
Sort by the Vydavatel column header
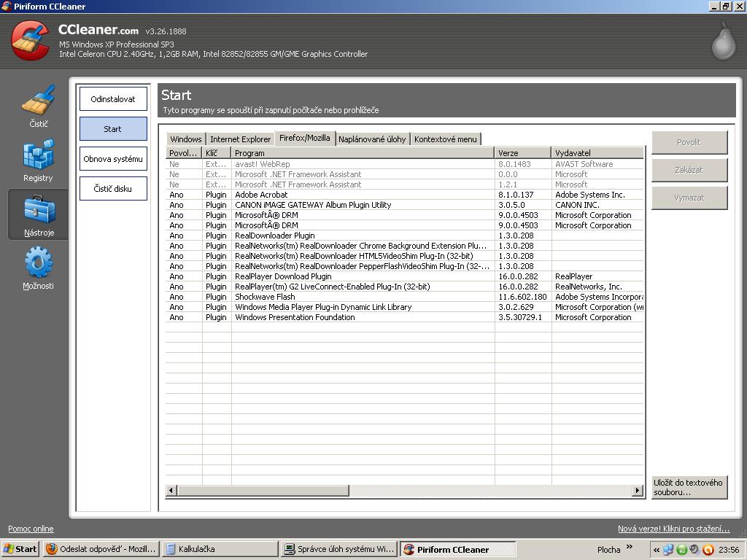pos(598,153)
